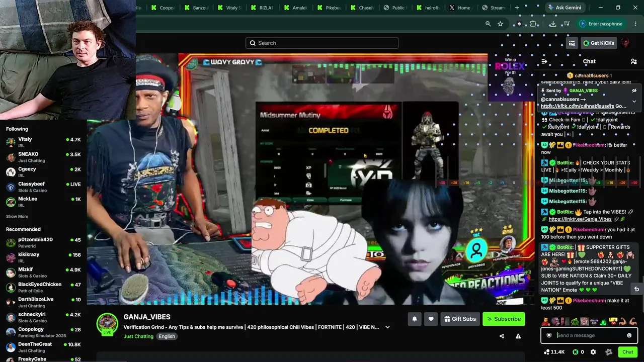Click the search magnifier icon

(x=253, y=43)
